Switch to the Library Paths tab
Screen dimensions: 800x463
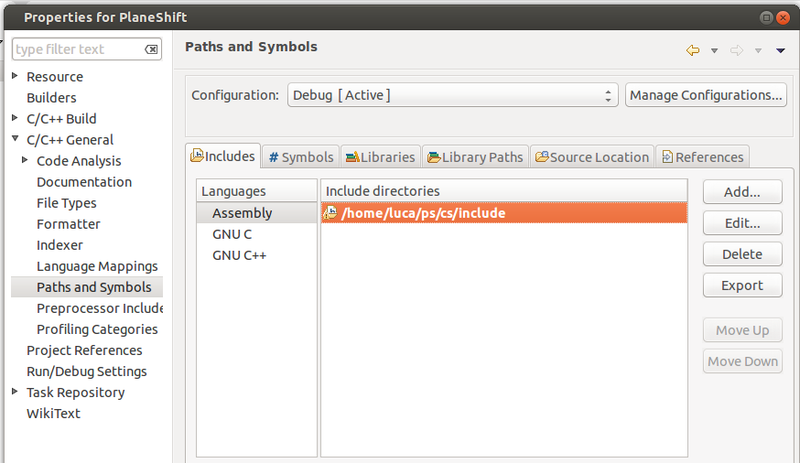pyautogui.click(x=475, y=157)
